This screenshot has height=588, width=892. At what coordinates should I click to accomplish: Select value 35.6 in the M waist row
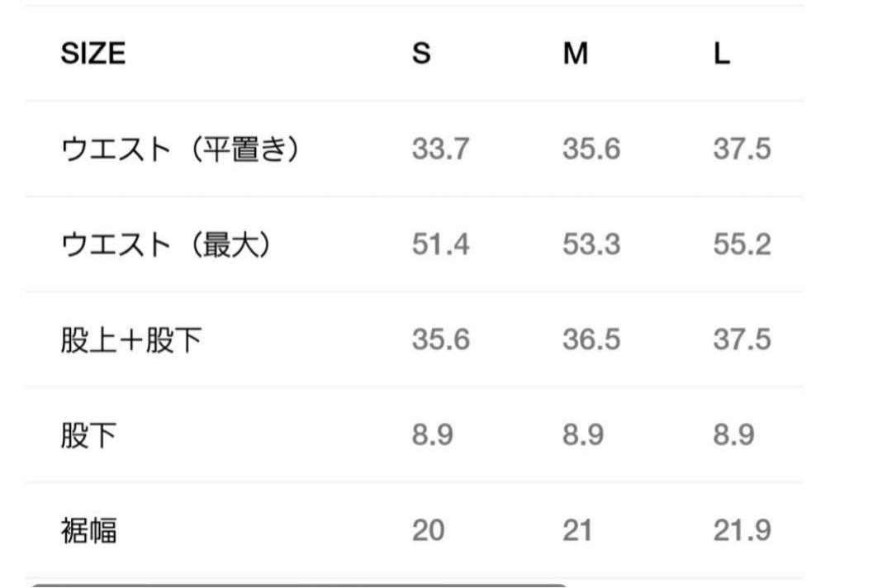[591, 149]
